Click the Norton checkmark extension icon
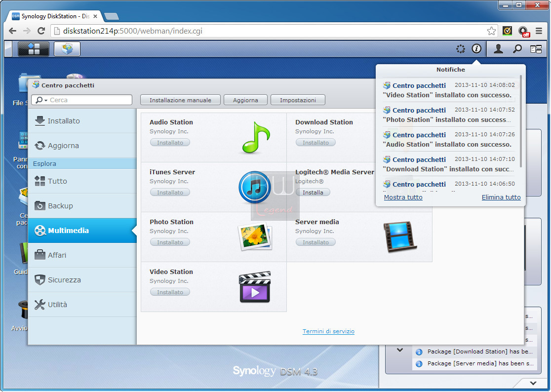This screenshot has height=392, width=551. click(507, 31)
